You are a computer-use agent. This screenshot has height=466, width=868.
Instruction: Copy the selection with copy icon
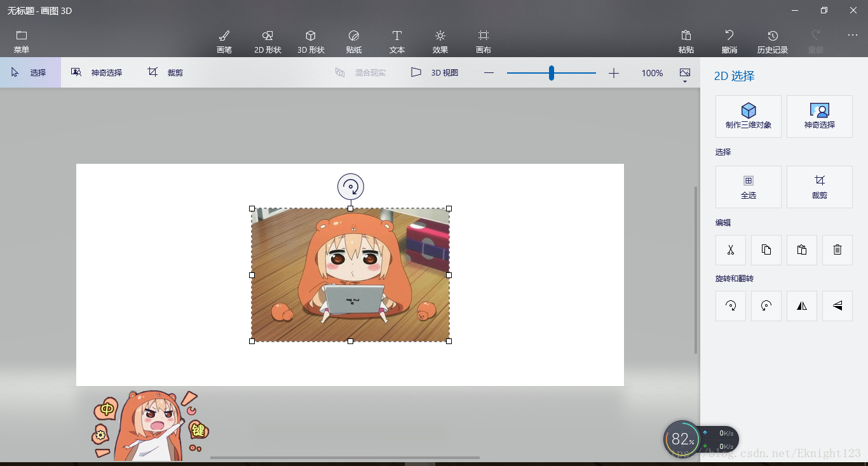tap(766, 250)
